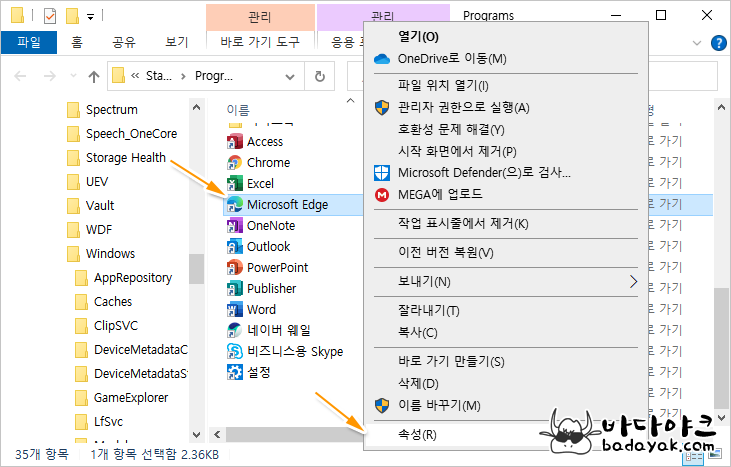Click the Vault folder icon
731x467 pixels.
click(x=73, y=206)
